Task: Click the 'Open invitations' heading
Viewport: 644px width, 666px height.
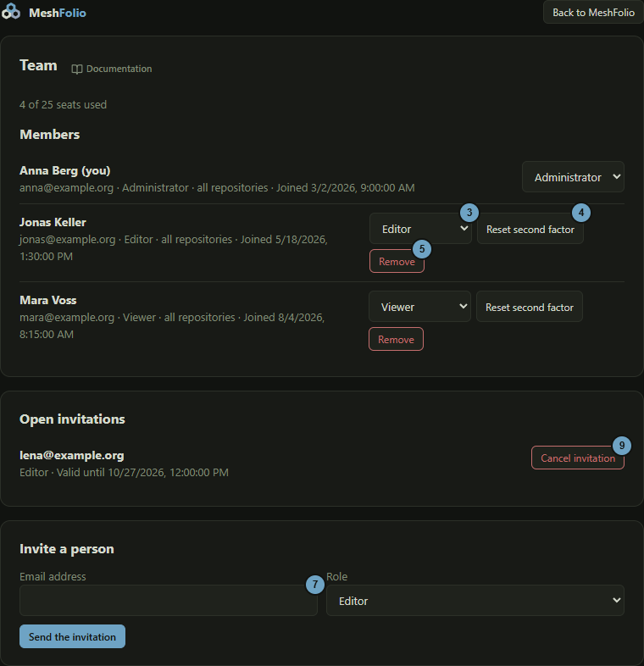Action: tap(72, 419)
